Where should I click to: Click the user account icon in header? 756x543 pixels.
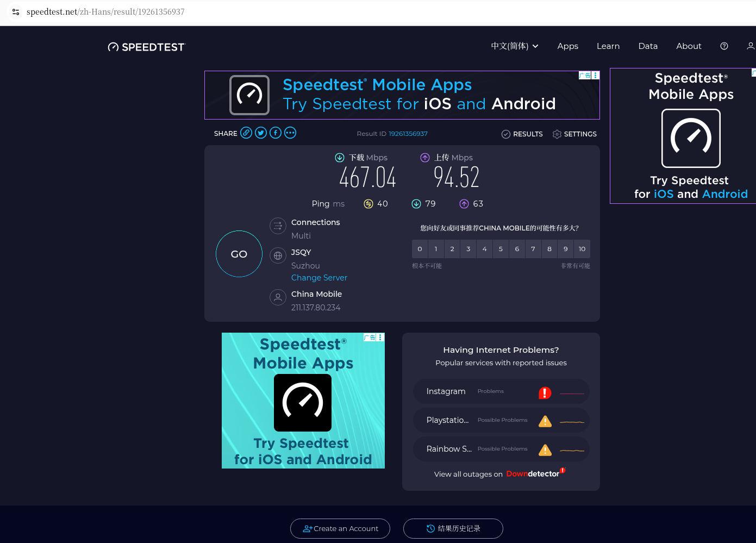coord(751,46)
